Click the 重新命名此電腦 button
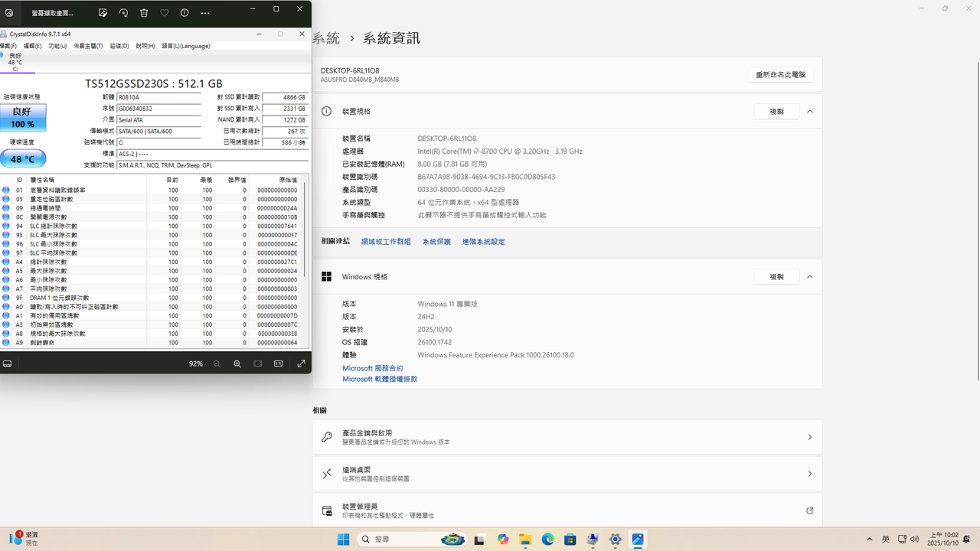Image resolution: width=980 pixels, height=551 pixels. [x=780, y=75]
